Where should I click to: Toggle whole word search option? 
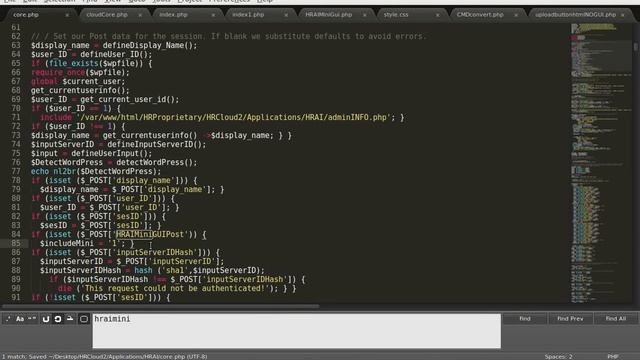click(32, 319)
